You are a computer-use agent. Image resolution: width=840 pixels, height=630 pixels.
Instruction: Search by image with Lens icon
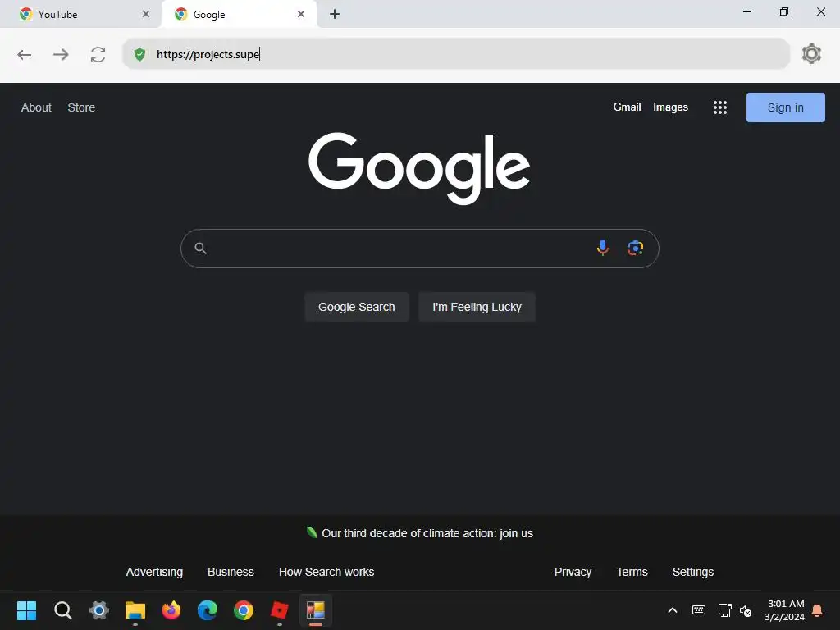[x=636, y=248]
